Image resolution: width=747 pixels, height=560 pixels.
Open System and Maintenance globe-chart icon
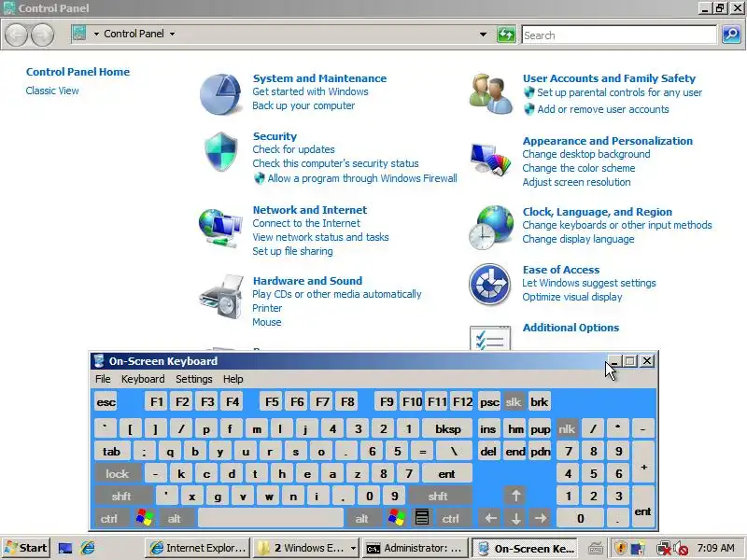point(220,94)
